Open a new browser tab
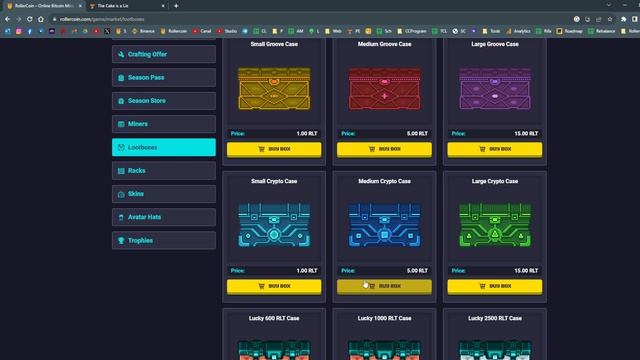Screen dimensions: 640x360 tap(176, 6)
